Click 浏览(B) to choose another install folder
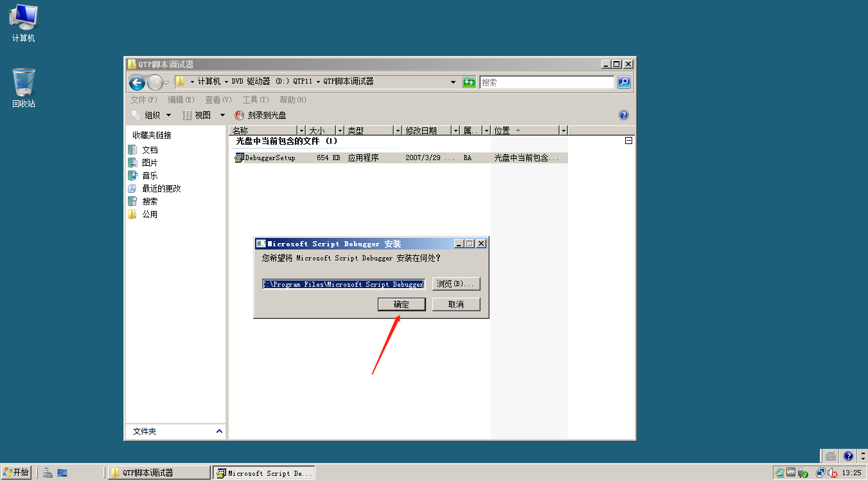 (456, 284)
